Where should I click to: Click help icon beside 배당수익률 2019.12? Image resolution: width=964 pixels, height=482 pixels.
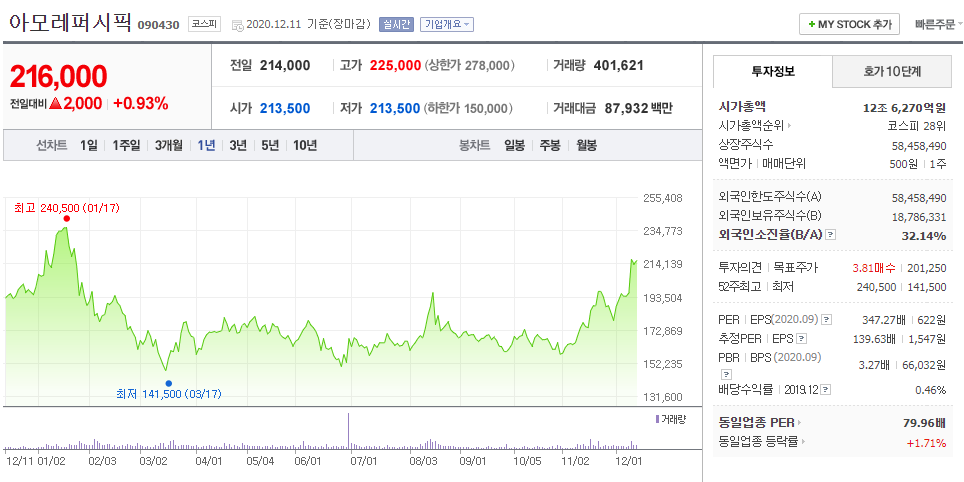pyautogui.click(x=826, y=390)
